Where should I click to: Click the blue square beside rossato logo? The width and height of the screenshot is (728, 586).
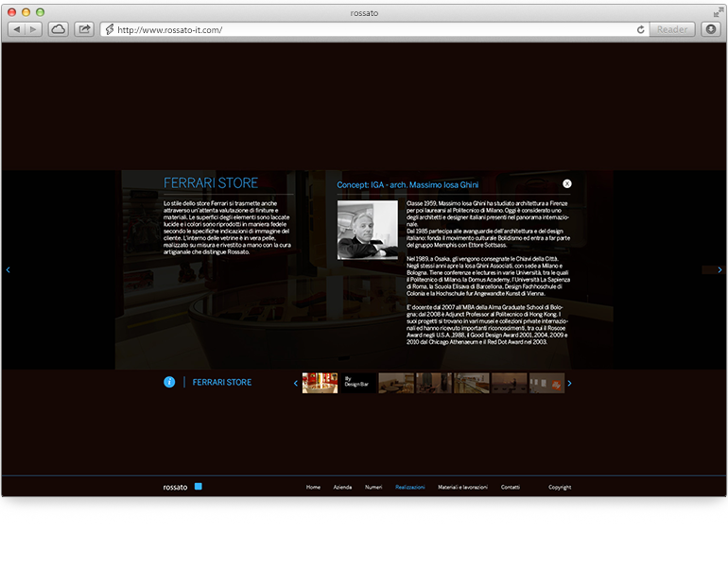[x=199, y=486]
